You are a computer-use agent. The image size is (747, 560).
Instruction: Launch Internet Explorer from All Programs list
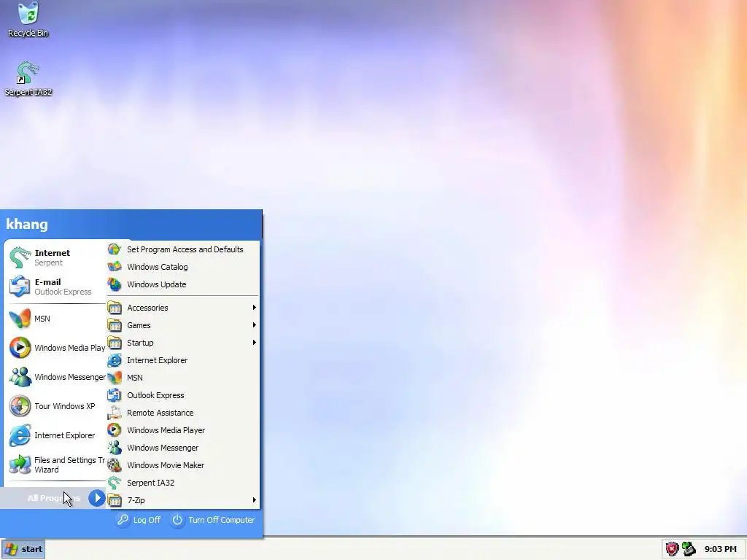pyautogui.click(x=183, y=360)
